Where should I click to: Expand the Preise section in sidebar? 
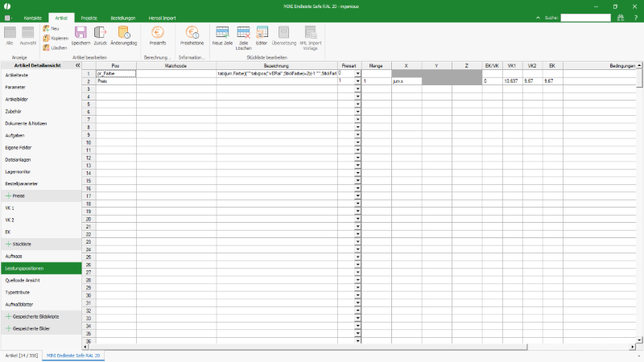[10, 195]
